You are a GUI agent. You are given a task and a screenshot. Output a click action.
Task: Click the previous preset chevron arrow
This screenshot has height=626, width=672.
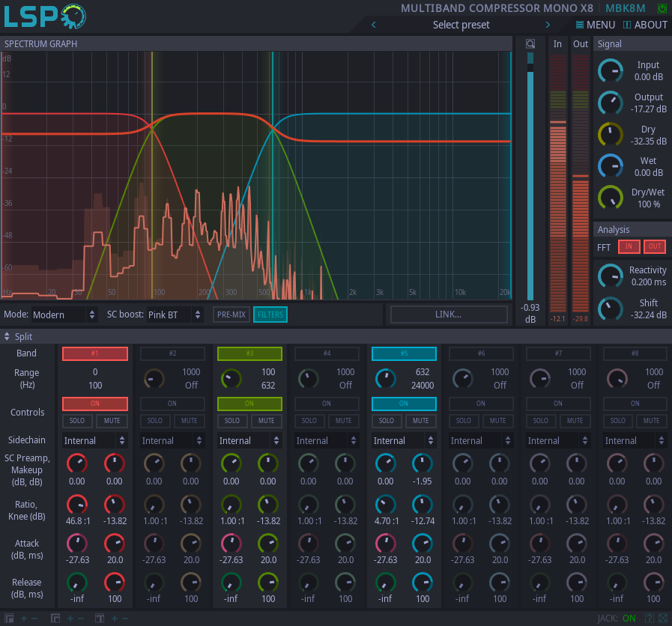[373, 25]
